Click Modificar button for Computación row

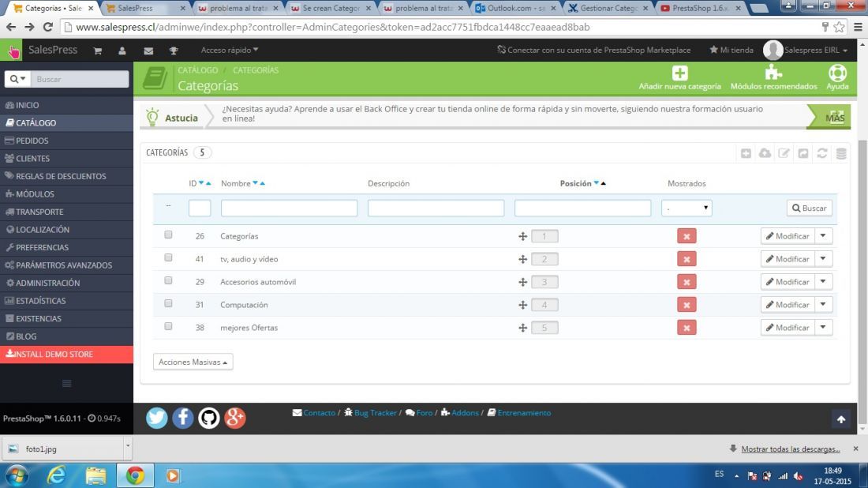tap(788, 305)
